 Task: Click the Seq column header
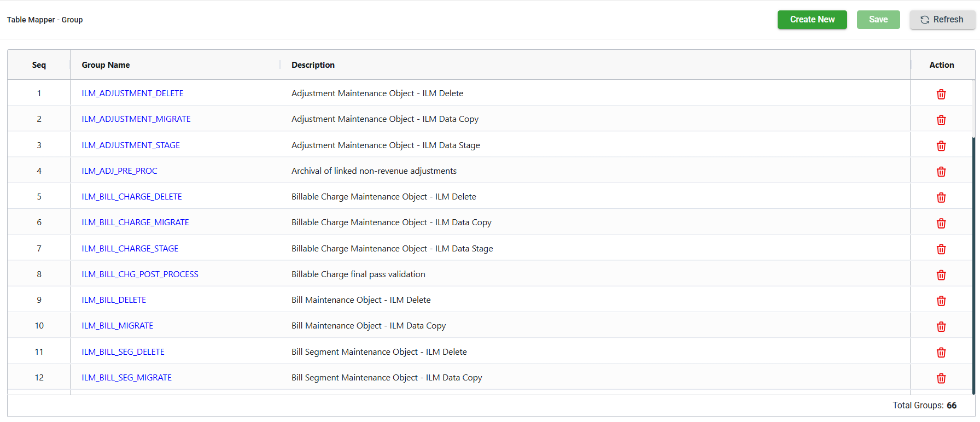pyautogui.click(x=39, y=65)
